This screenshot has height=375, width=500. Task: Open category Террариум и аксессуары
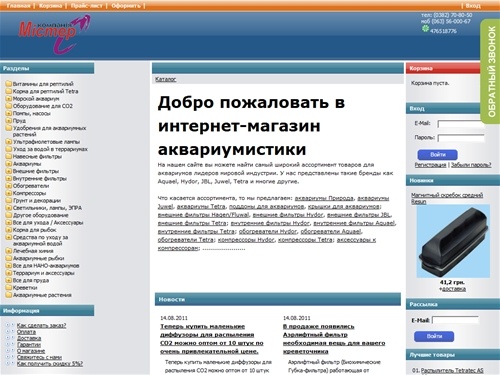44,273
